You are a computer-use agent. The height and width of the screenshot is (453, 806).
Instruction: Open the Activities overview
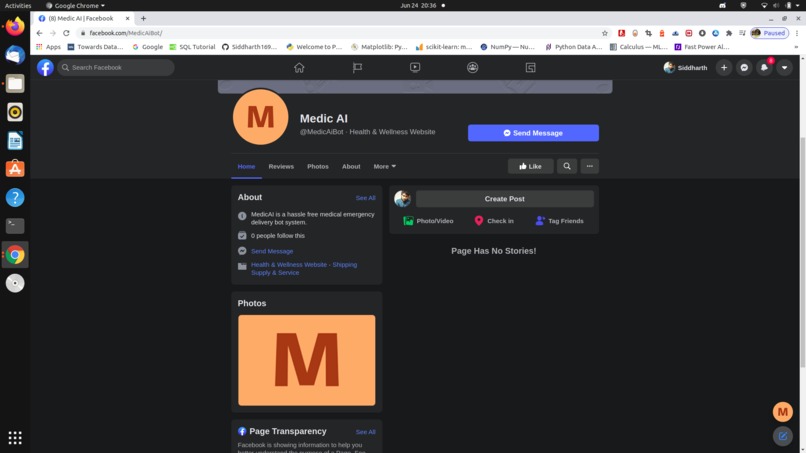(x=18, y=5)
